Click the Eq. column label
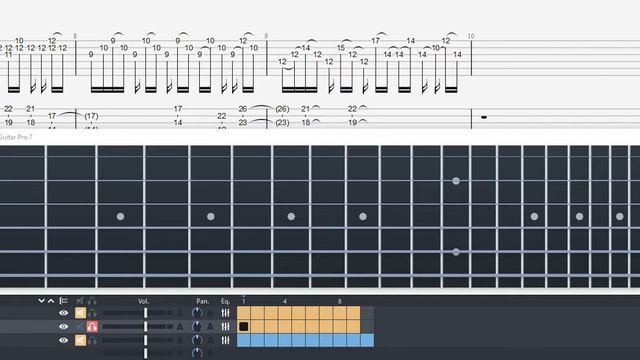 tap(225, 301)
